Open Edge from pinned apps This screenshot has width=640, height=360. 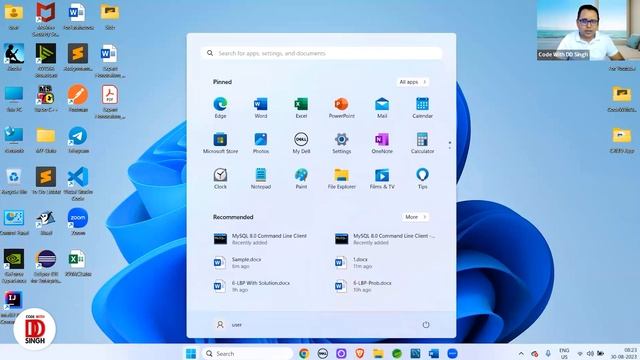coord(220,108)
